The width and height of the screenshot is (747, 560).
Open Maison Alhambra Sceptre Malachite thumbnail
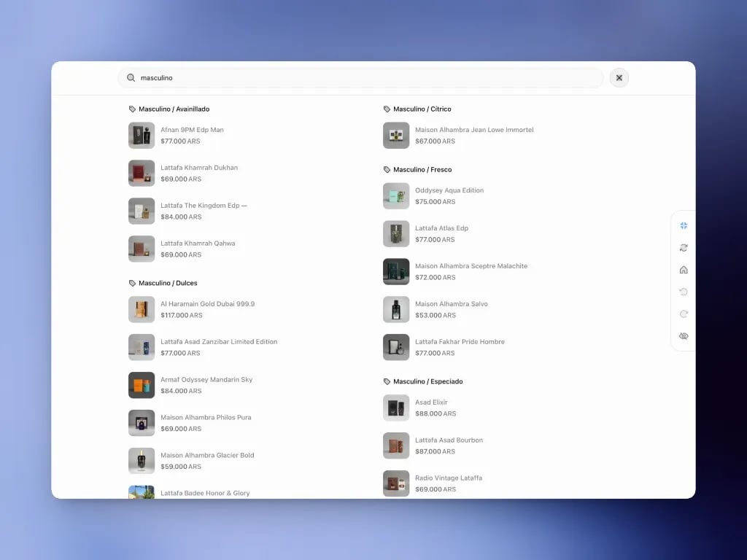[x=396, y=271]
